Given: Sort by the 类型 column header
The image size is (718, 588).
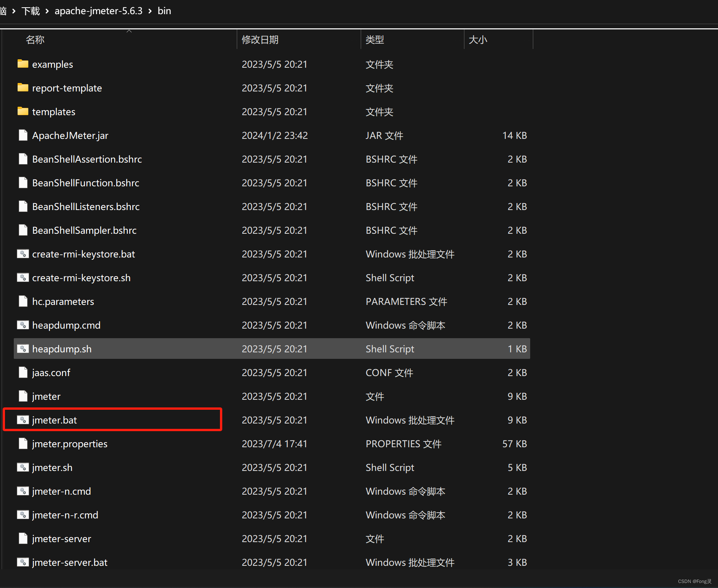Looking at the screenshot, I should 375,39.
